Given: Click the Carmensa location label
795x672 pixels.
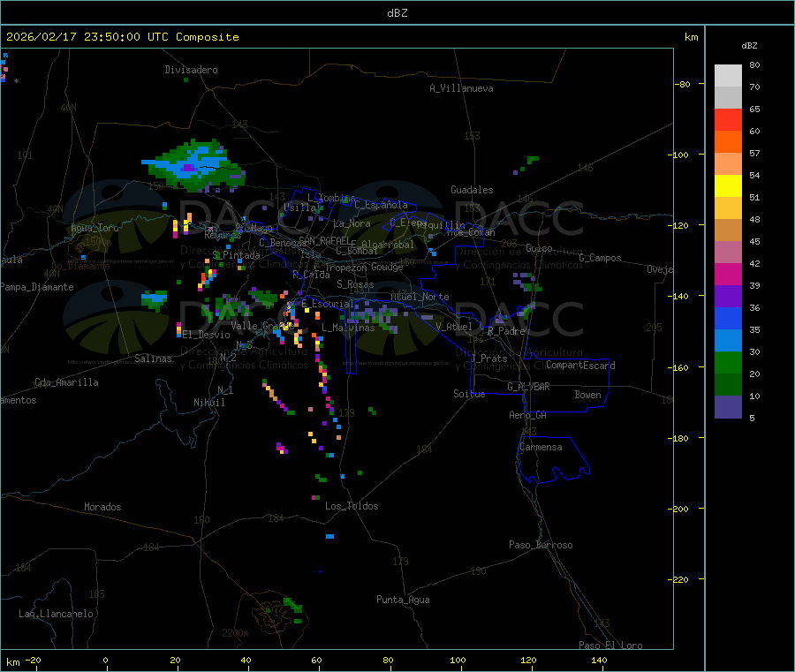Looking at the screenshot, I should click(541, 447).
